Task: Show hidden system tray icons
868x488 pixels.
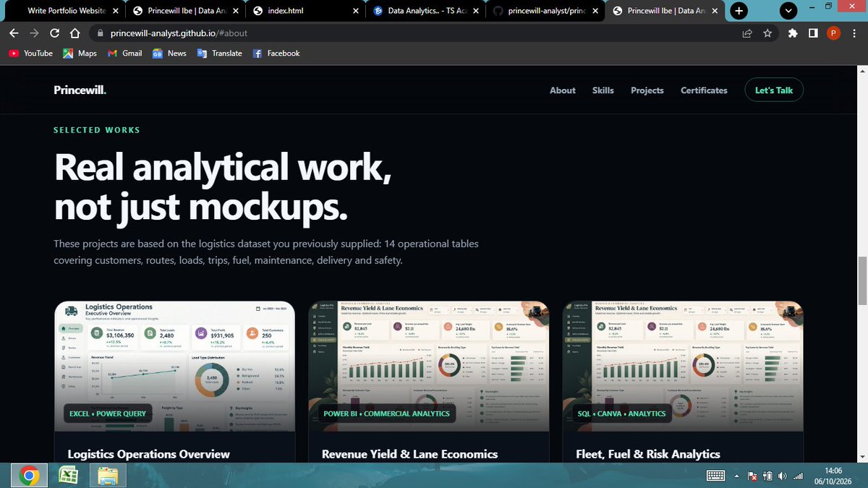Action: (x=738, y=476)
